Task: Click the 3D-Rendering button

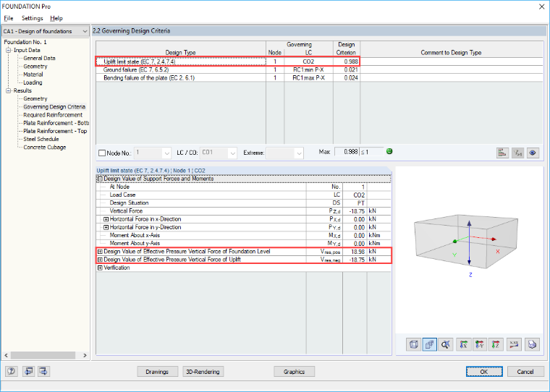Action: tap(203, 372)
